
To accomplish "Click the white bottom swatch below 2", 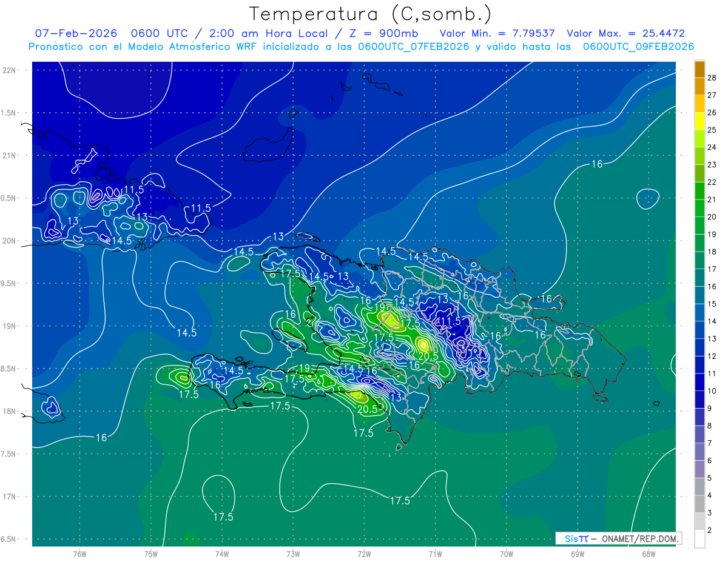I will pos(699,539).
